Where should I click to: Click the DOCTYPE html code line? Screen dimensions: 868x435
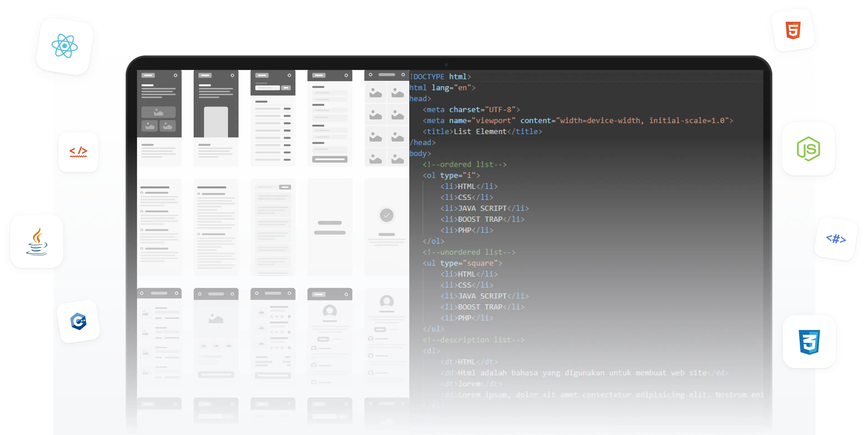(440, 77)
